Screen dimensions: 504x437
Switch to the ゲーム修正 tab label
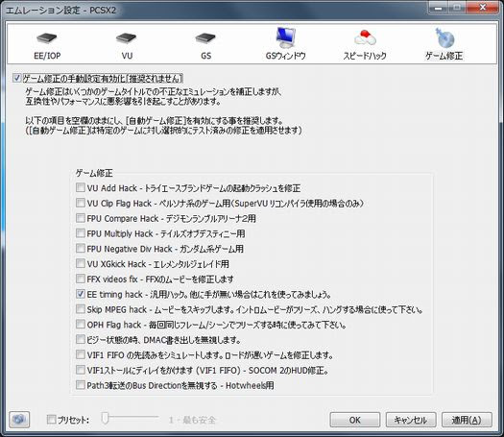click(x=444, y=56)
